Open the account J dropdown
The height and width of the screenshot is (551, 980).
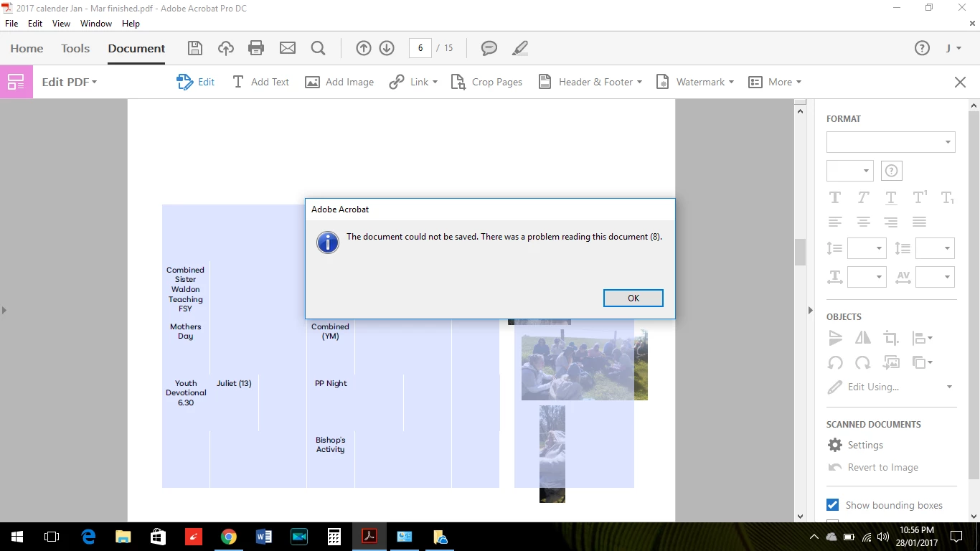(953, 48)
